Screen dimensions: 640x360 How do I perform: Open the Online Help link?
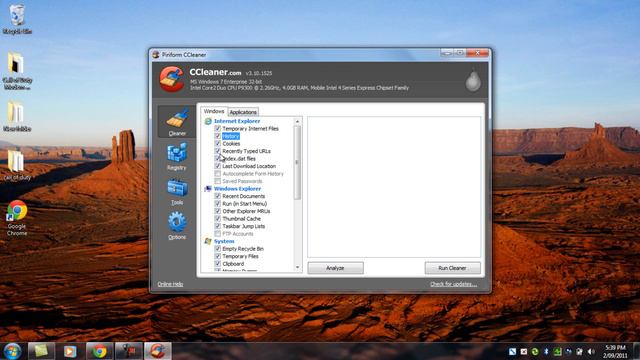coord(170,284)
